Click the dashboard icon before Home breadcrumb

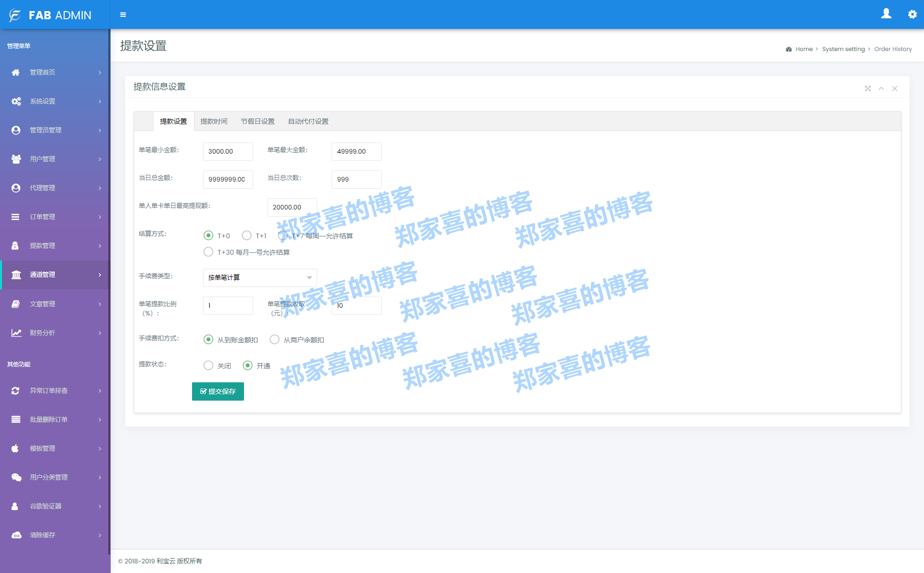(x=789, y=49)
